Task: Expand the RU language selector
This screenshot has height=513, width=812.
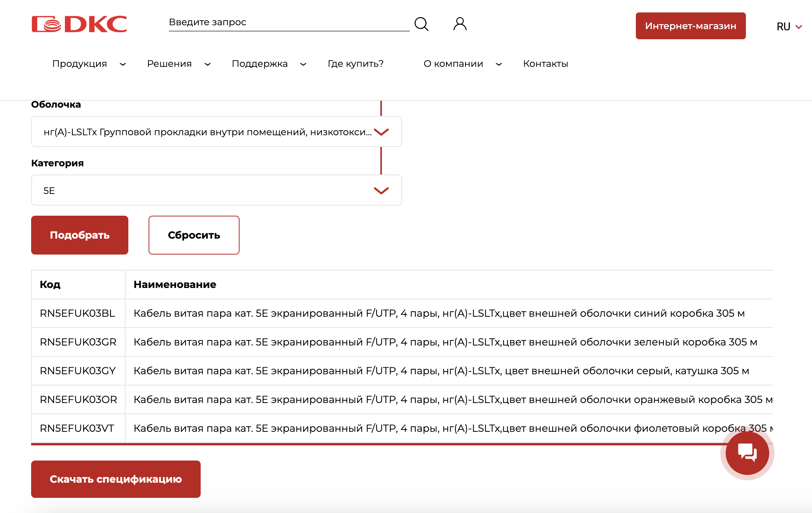Action: pyautogui.click(x=789, y=26)
